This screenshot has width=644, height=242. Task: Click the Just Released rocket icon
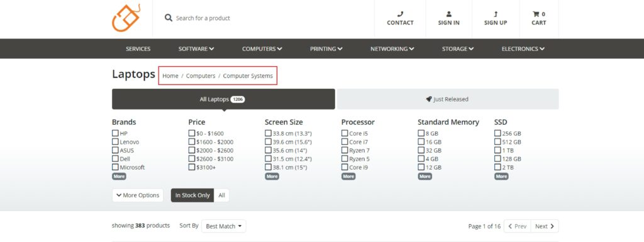[429, 99]
